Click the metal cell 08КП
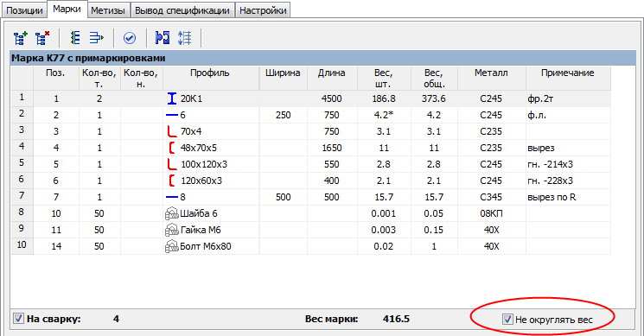644x336 pixels. [491, 213]
